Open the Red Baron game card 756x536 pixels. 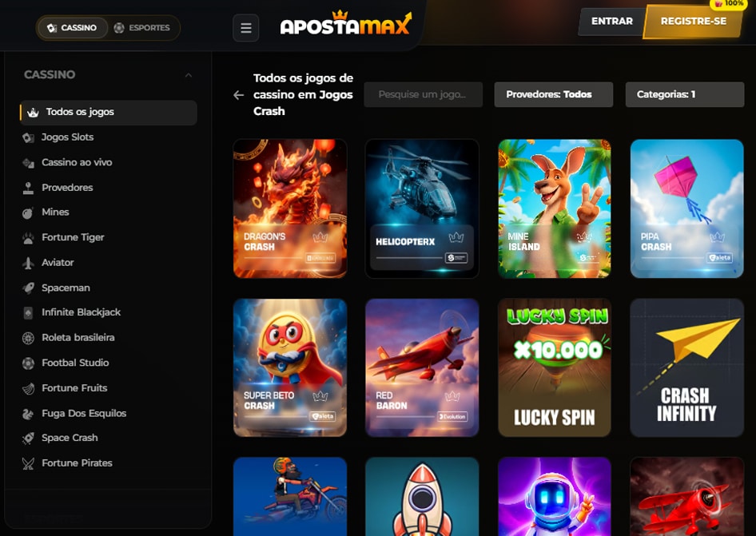click(x=422, y=367)
